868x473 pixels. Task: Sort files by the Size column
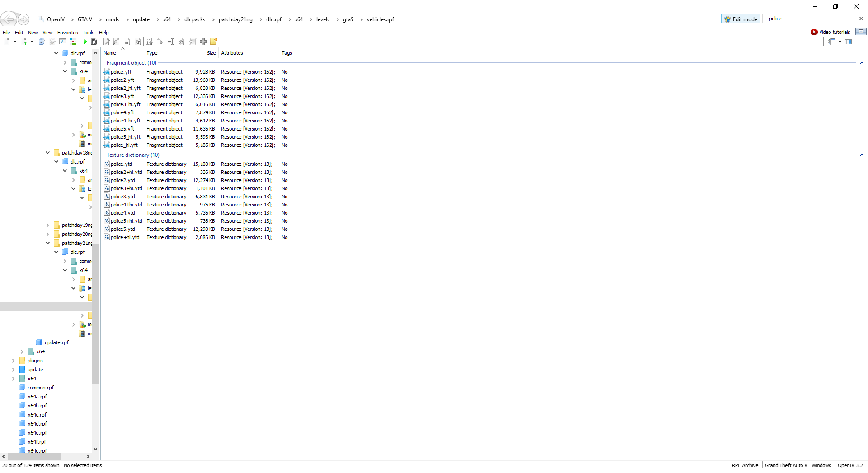203,53
